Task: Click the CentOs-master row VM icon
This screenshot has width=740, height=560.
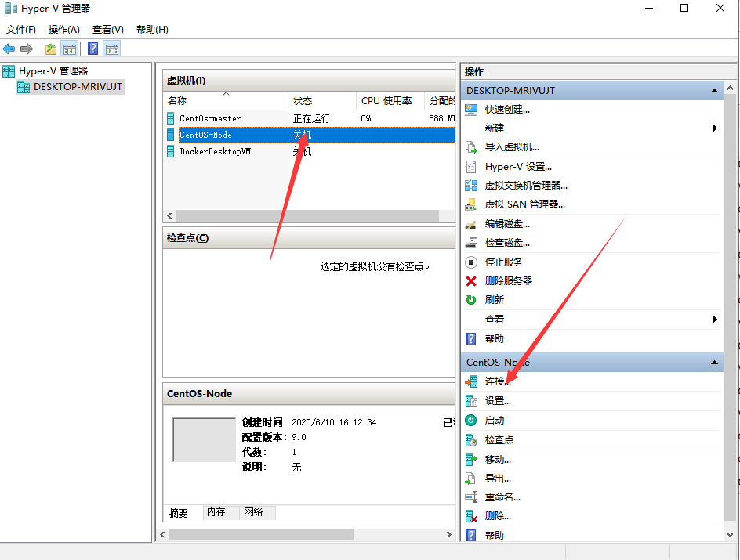Action: click(170, 119)
